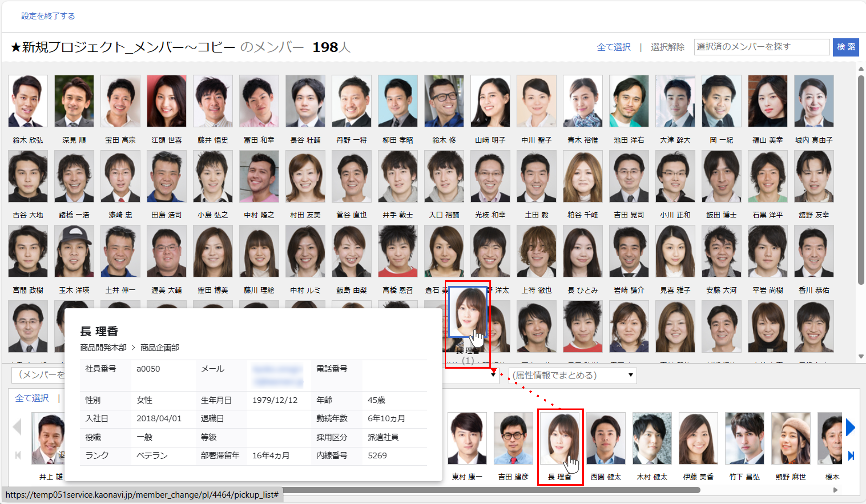This screenshot has height=504, width=866.
Task: Jump to last page arrow icon
Action: click(x=851, y=456)
